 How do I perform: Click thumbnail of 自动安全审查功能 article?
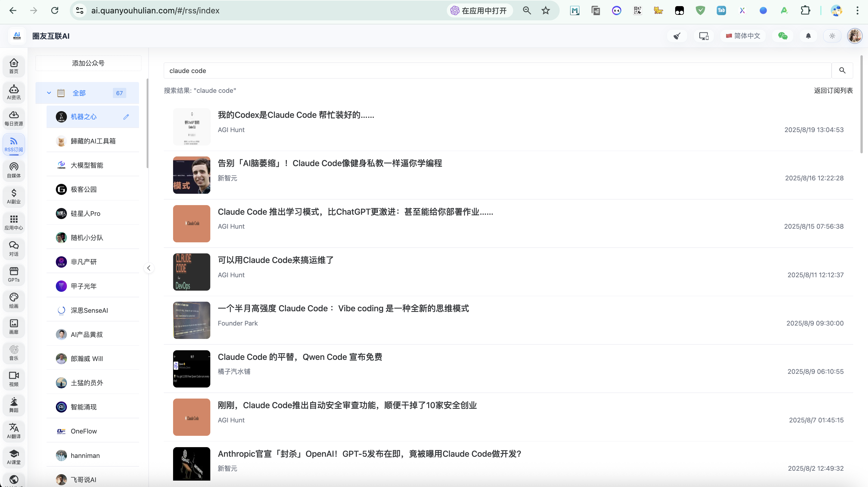coord(191,417)
